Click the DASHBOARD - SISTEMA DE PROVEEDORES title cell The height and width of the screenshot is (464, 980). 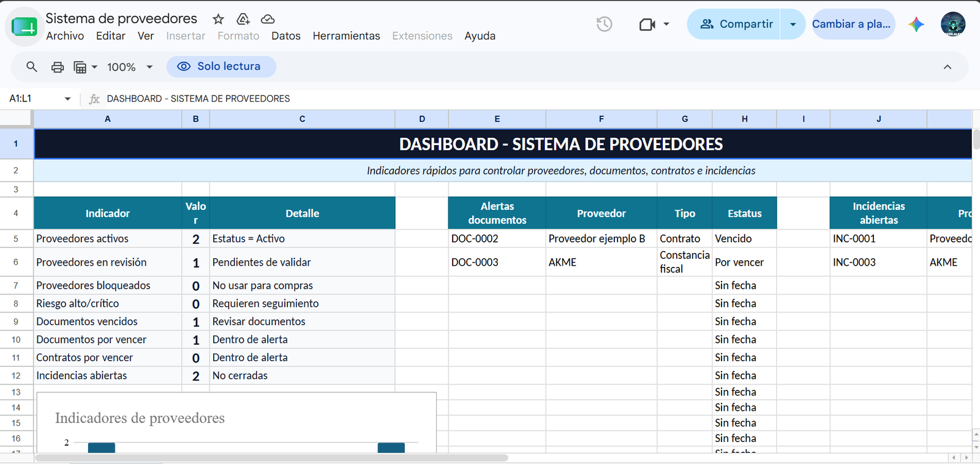503,144
